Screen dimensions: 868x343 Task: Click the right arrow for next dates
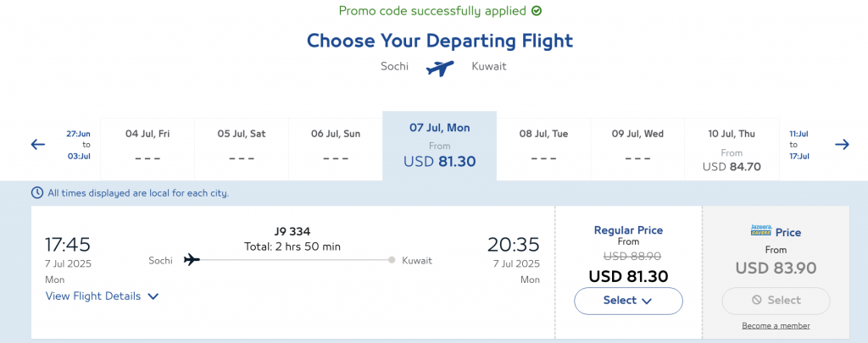point(842,145)
